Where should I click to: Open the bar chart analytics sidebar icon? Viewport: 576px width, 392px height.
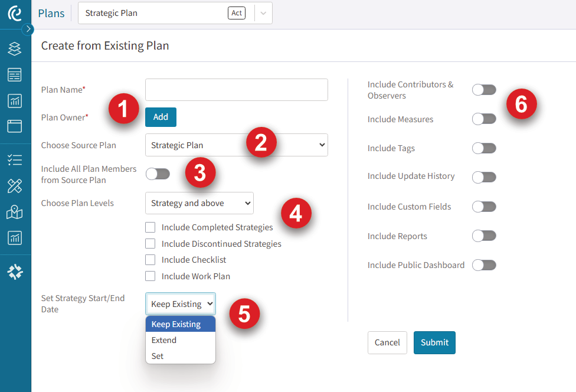click(15, 100)
